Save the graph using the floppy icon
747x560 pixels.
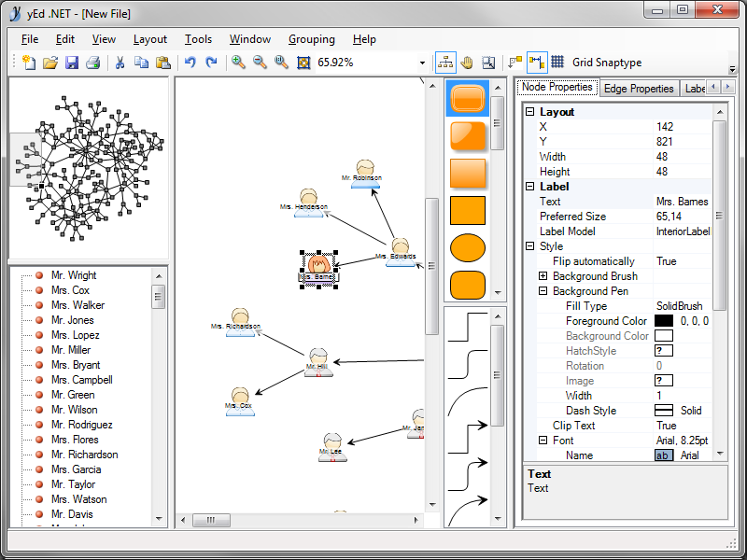point(72,63)
